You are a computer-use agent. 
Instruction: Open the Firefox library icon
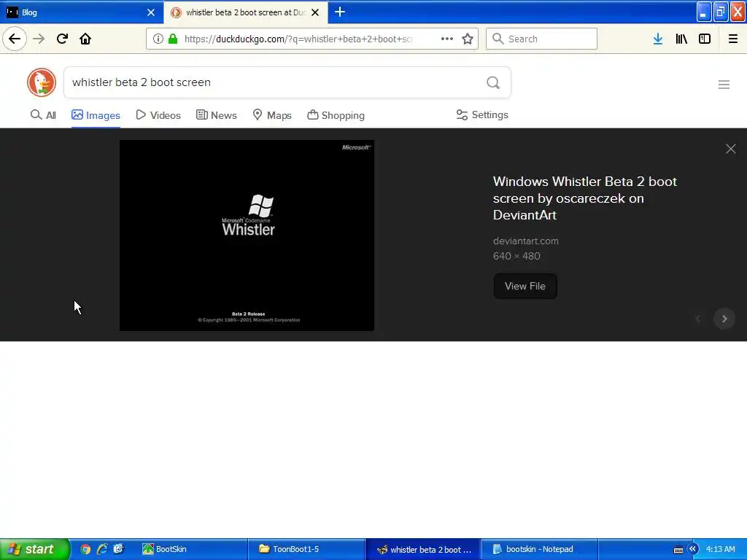tap(681, 39)
